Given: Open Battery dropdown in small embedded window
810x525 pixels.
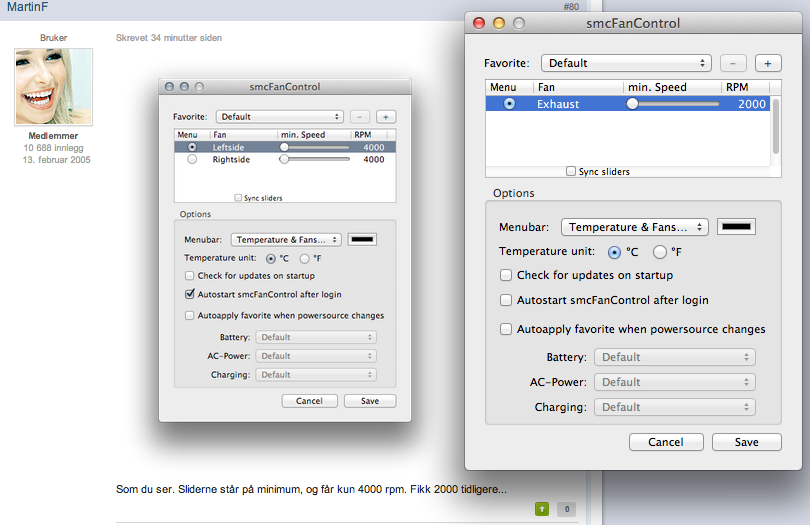Looking at the screenshot, I should pyautogui.click(x=316, y=337).
